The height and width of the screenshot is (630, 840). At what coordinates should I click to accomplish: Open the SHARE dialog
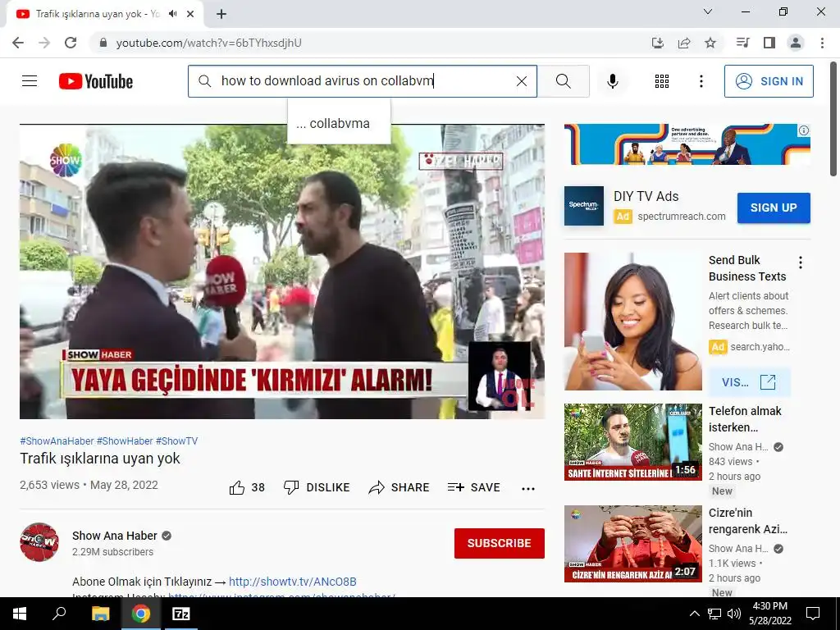tap(399, 487)
